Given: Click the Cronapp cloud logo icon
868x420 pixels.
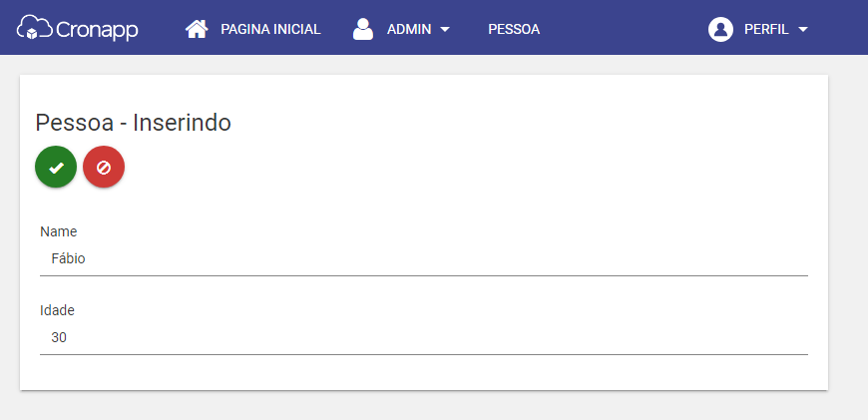Looking at the screenshot, I should pos(34,28).
